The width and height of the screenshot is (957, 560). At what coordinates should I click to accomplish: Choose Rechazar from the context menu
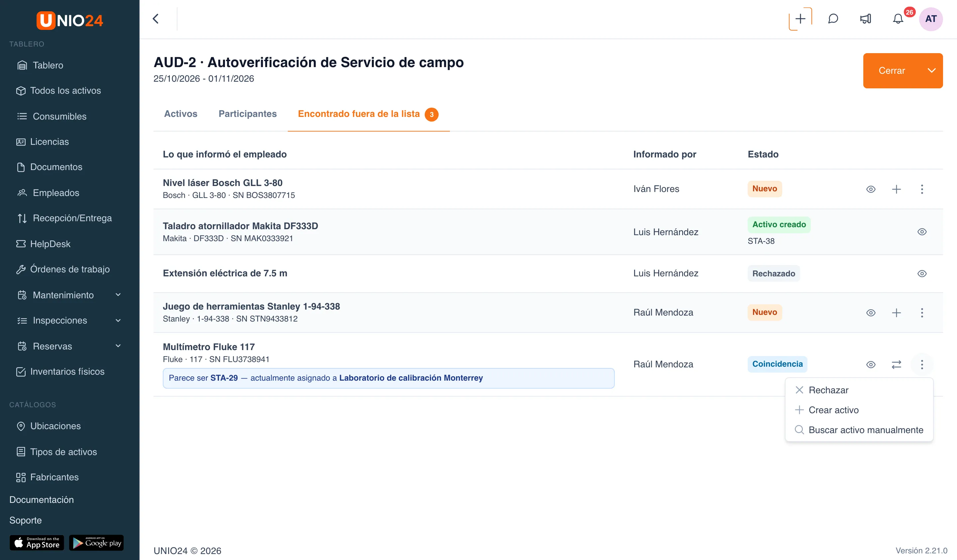tap(859, 390)
